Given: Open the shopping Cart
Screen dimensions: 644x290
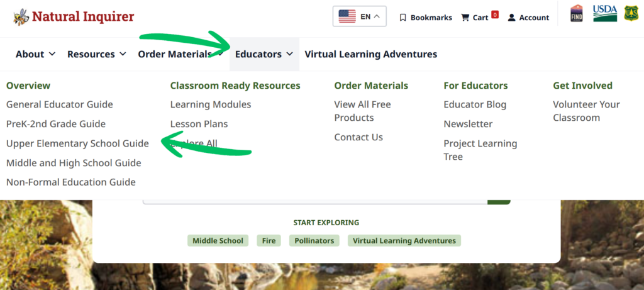Looking at the screenshot, I should [x=475, y=18].
